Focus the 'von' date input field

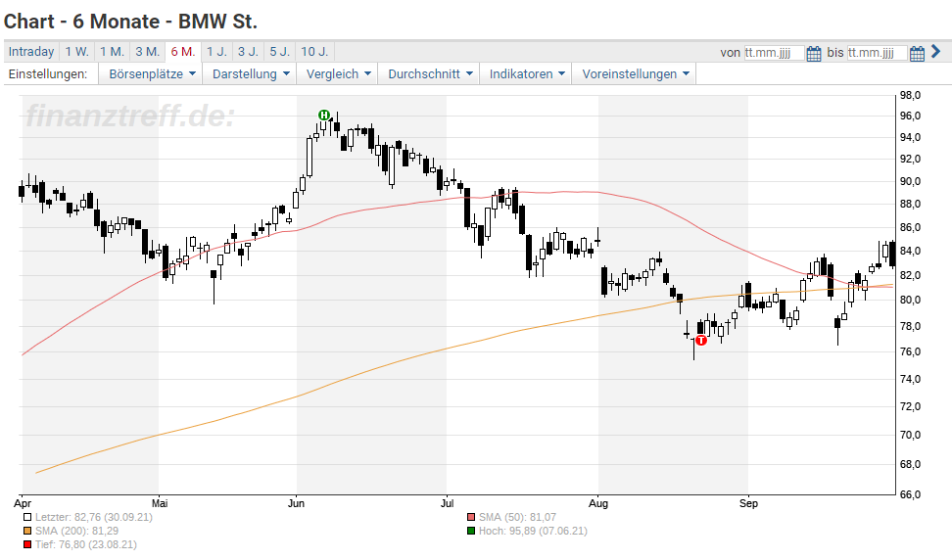click(774, 53)
